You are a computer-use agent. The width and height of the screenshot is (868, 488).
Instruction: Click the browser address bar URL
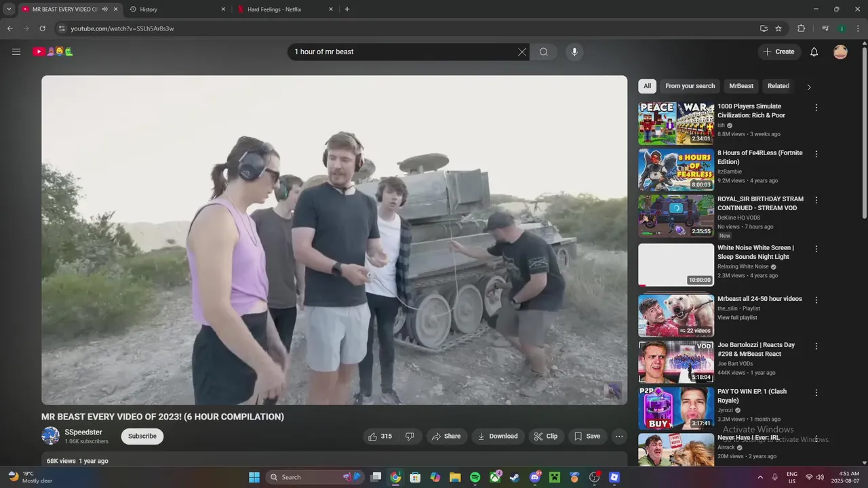[123, 28]
